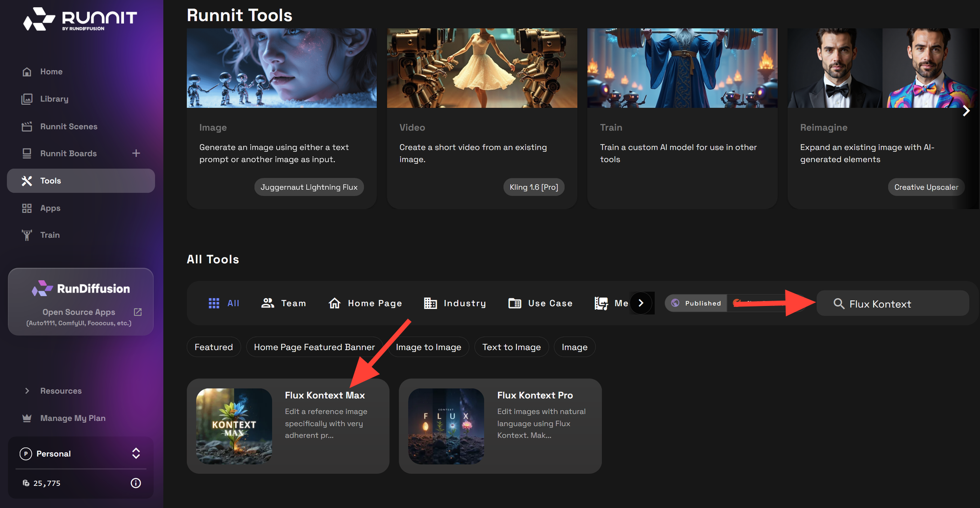Click the Runnit Tools heading
The width and height of the screenshot is (980, 508).
(x=240, y=15)
